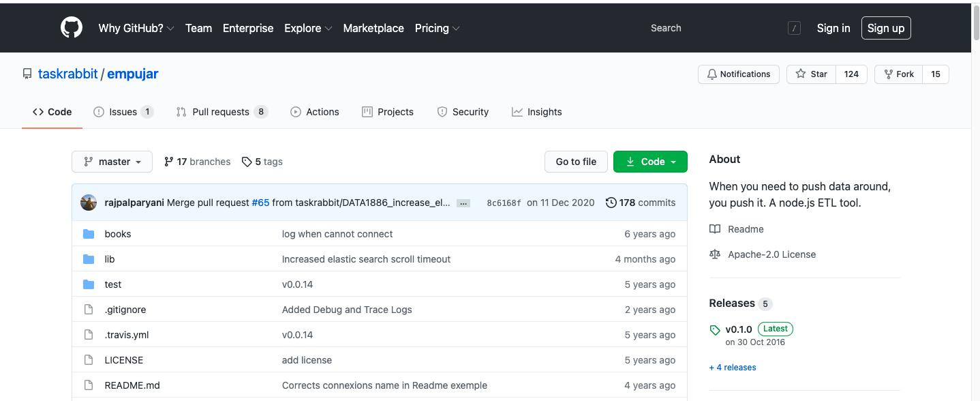Viewport: 980px width, 401px height.
Task: Open the Insights tab
Action: [537, 112]
